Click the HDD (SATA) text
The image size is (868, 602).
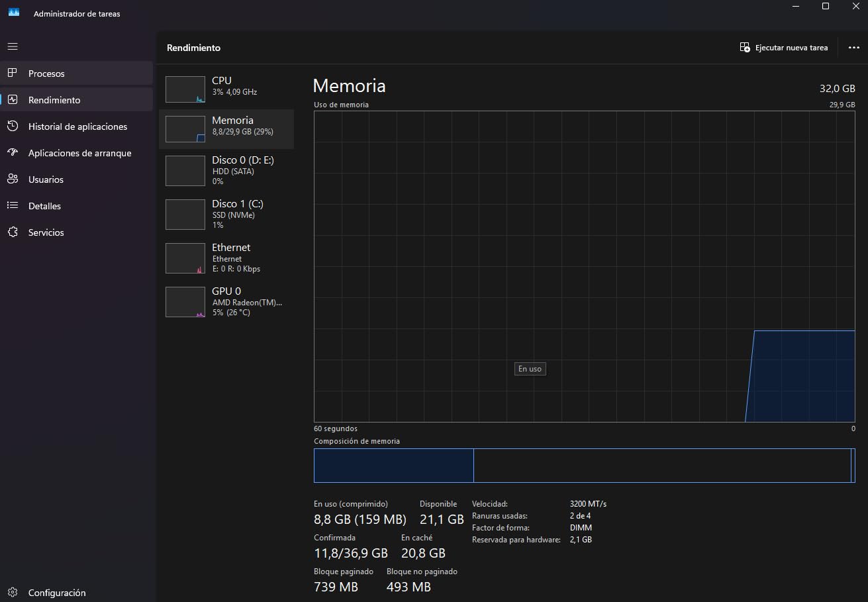pyautogui.click(x=233, y=172)
